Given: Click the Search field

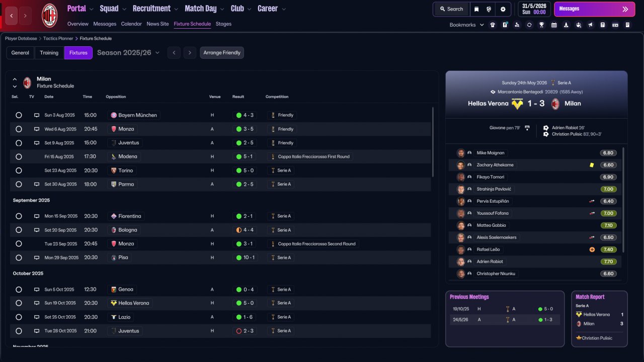Looking at the screenshot, I should point(451,9).
